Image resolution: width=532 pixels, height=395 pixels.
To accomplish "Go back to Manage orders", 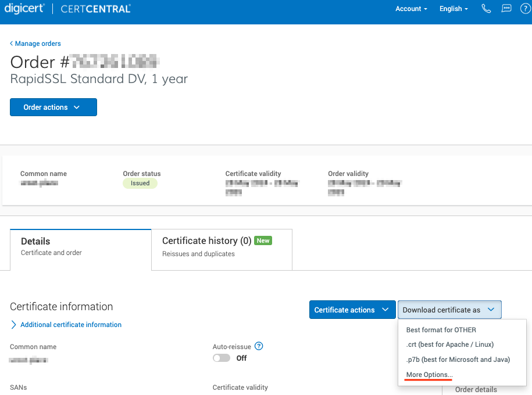I will pyautogui.click(x=35, y=44).
